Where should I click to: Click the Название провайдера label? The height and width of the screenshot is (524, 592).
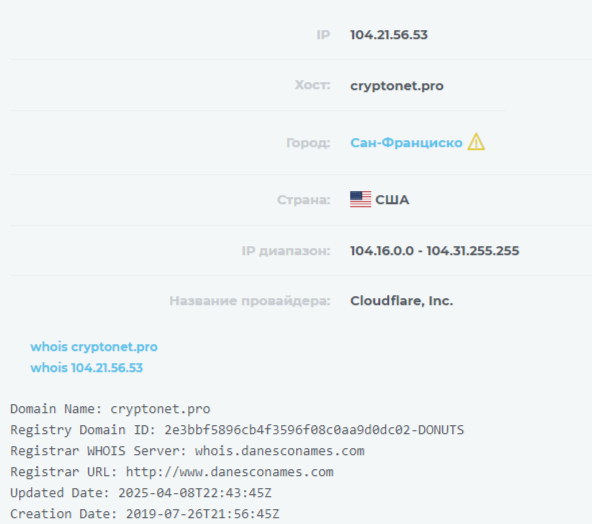point(250,301)
